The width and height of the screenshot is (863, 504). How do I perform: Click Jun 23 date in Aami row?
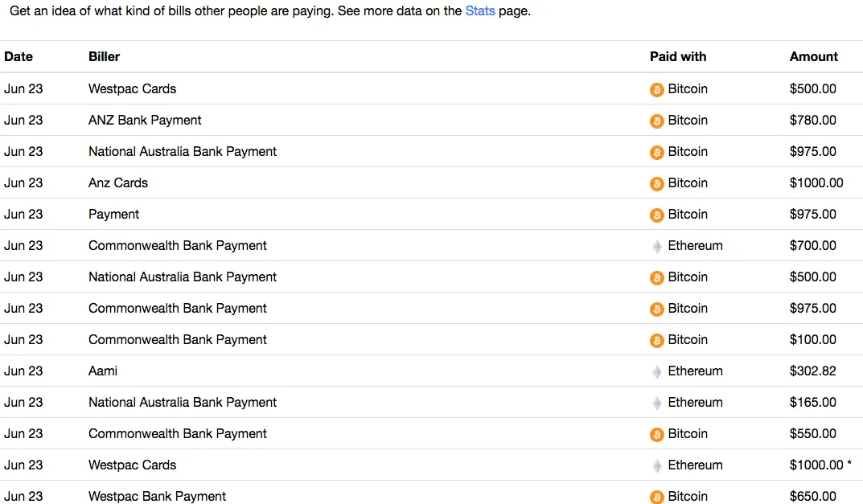(x=23, y=371)
